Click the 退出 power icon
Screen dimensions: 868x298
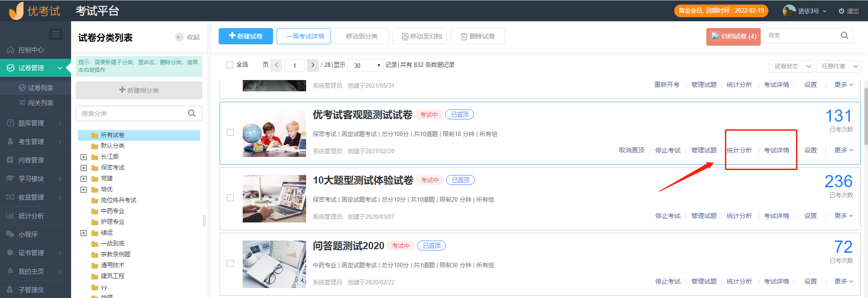841,11
